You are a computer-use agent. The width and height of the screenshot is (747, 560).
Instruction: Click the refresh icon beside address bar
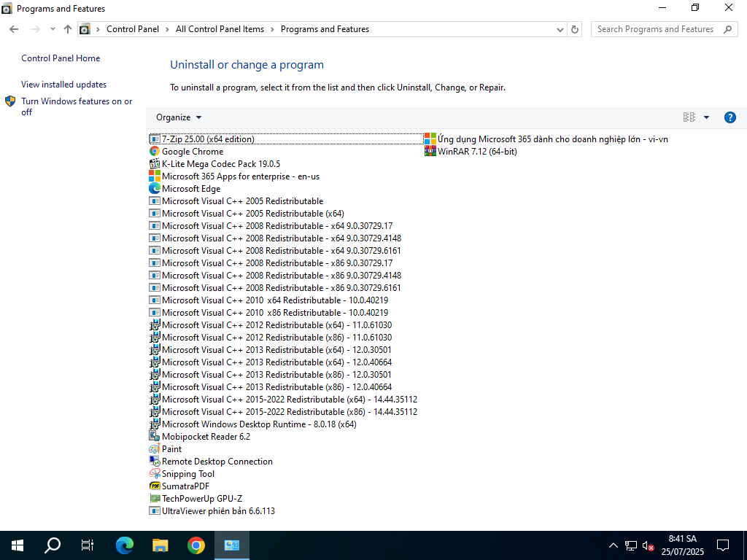[575, 29]
